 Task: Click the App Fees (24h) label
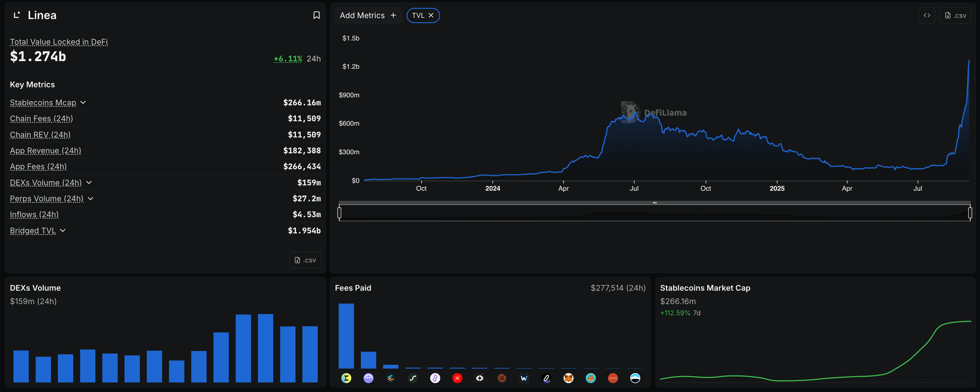[x=38, y=167]
